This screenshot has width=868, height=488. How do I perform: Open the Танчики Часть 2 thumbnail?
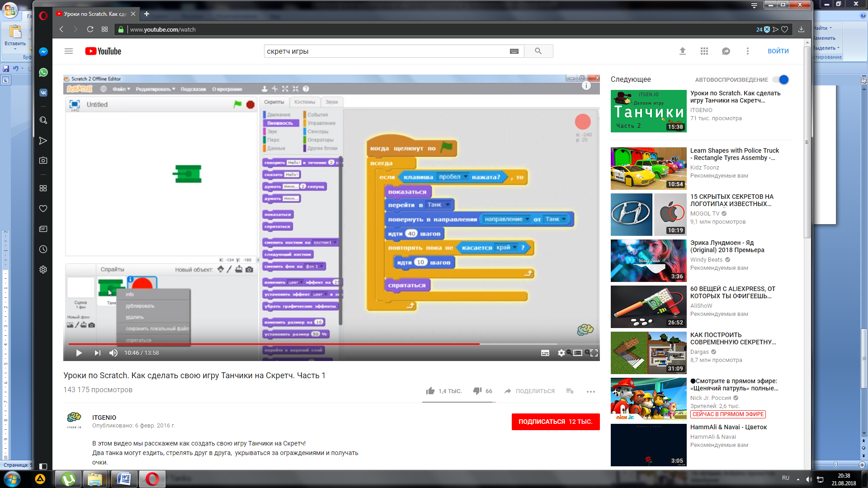click(649, 111)
